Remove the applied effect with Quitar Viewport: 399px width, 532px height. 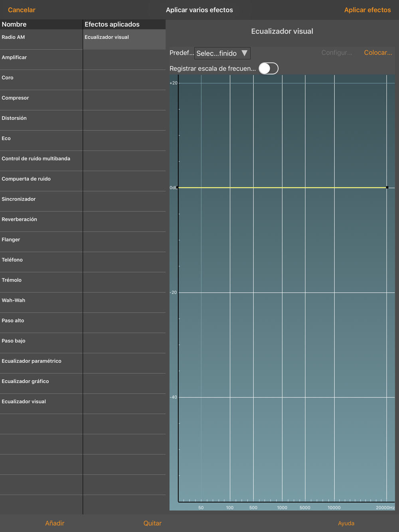click(152, 523)
